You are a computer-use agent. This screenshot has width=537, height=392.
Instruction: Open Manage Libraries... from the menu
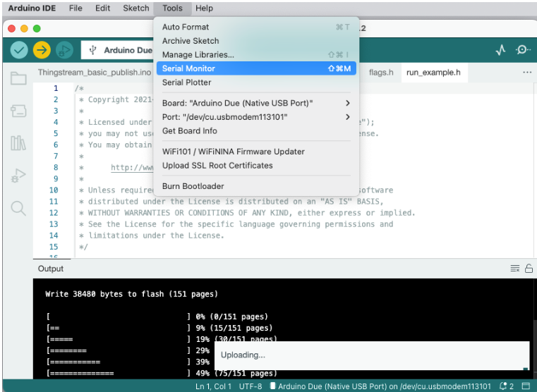(256, 55)
